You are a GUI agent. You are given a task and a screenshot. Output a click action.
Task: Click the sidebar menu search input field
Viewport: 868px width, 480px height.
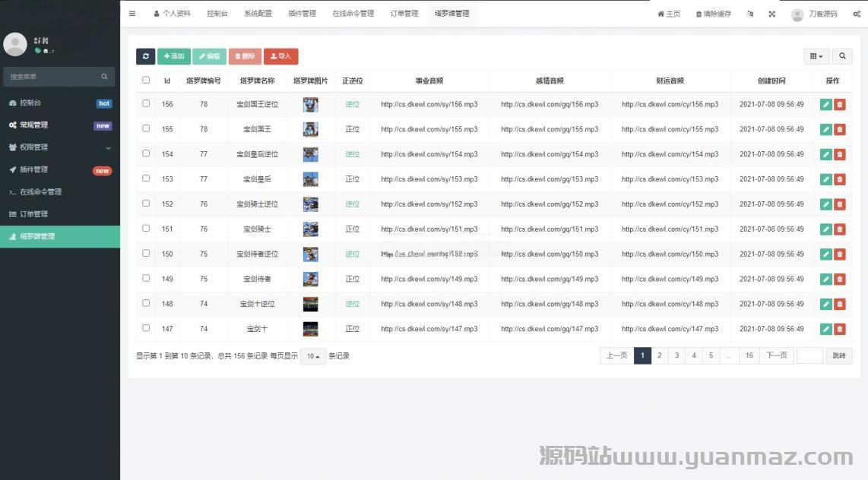(x=53, y=77)
